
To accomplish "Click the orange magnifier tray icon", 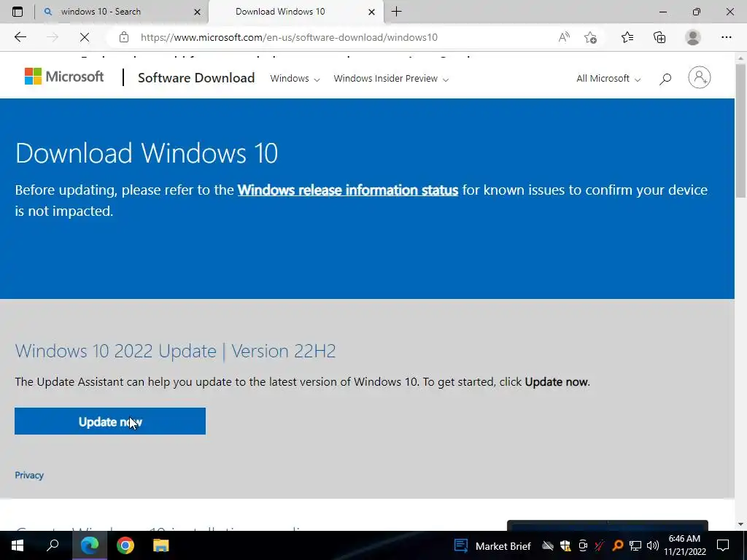I will [617, 545].
